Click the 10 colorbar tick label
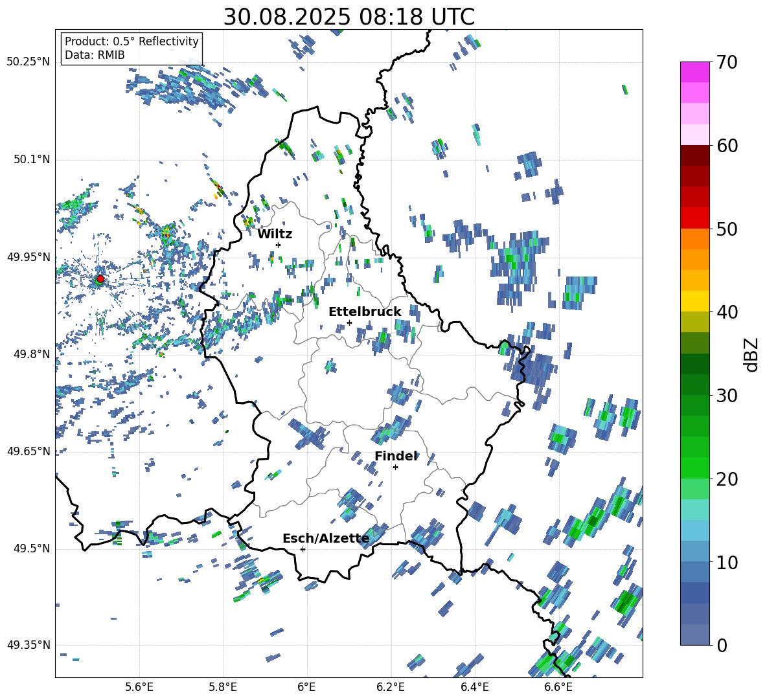Screen dimensions: 767x700 point(727,562)
